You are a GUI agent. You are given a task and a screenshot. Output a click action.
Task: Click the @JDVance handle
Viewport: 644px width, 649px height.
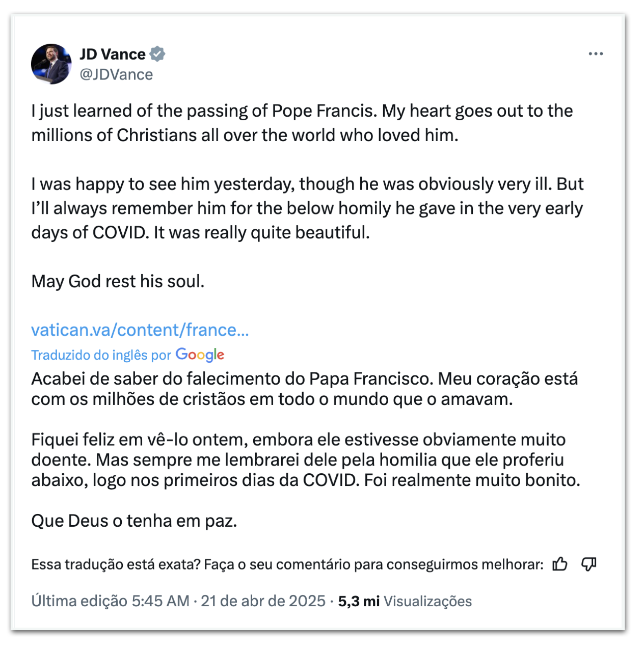coord(116,74)
